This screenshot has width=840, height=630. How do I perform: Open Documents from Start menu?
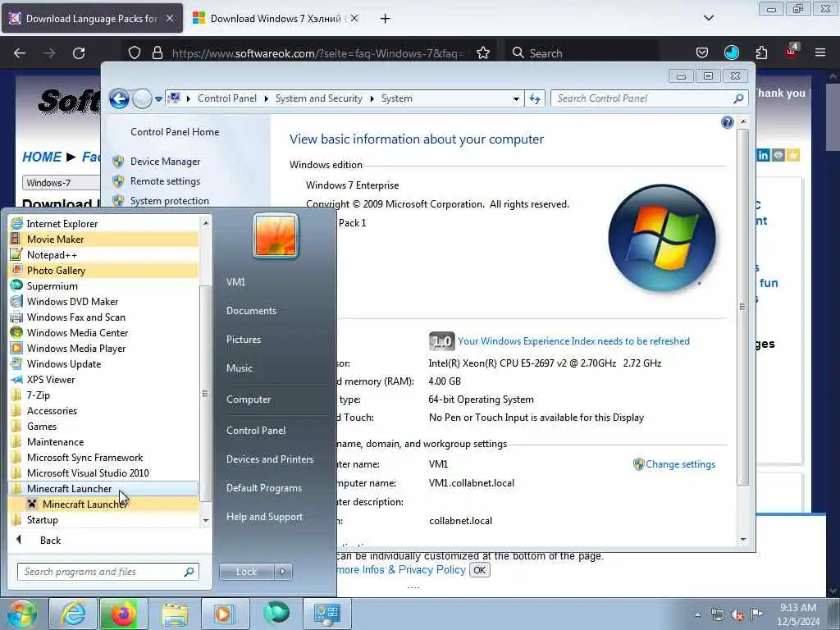[251, 311]
